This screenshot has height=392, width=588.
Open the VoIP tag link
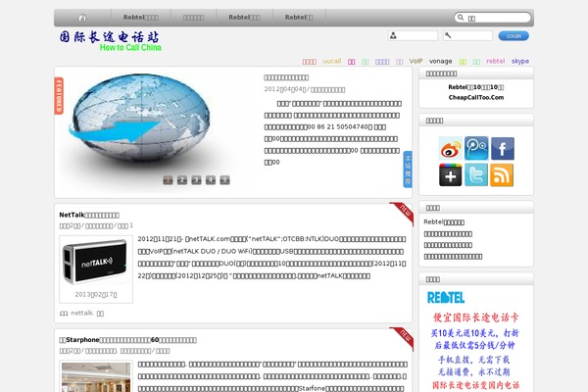[x=416, y=61]
